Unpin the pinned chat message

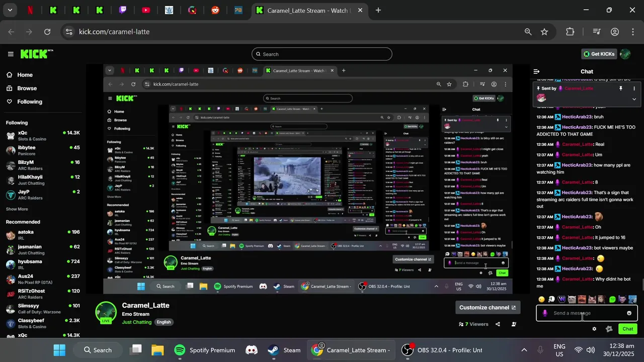(621, 88)
